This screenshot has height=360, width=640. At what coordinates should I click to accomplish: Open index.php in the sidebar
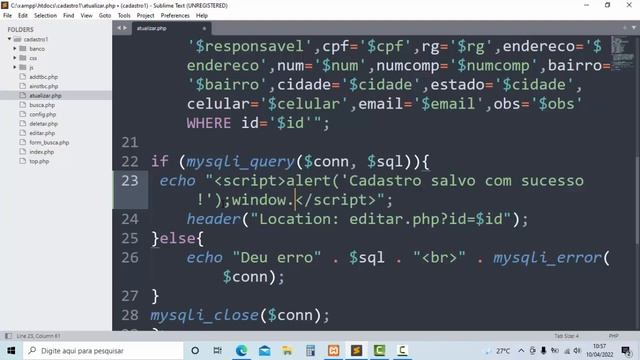41,152
